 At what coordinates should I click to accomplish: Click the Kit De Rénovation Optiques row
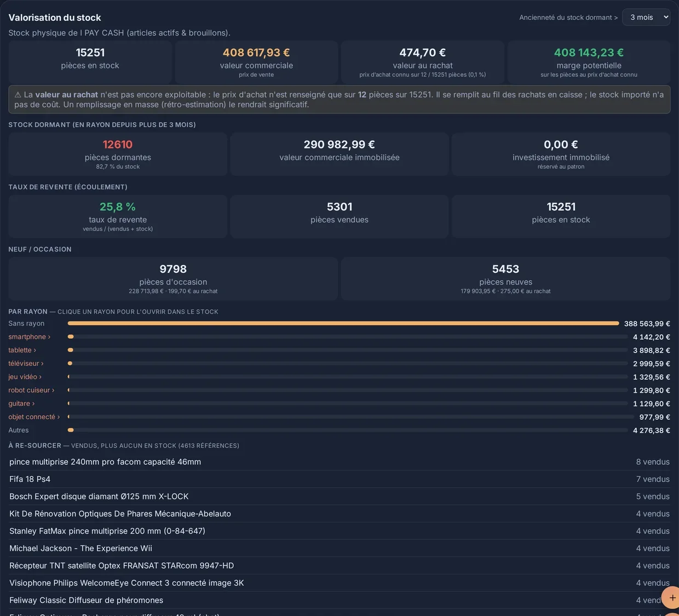[x=339, y=514]
